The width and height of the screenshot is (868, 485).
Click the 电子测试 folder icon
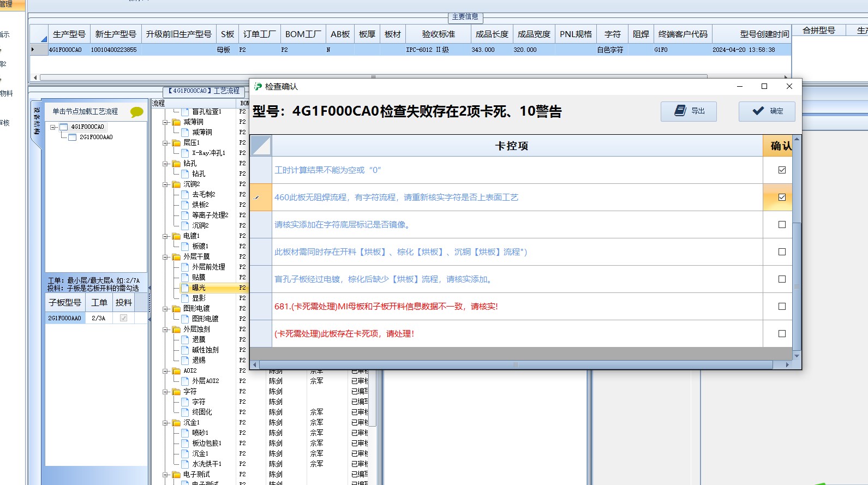[x=177, y=475]
